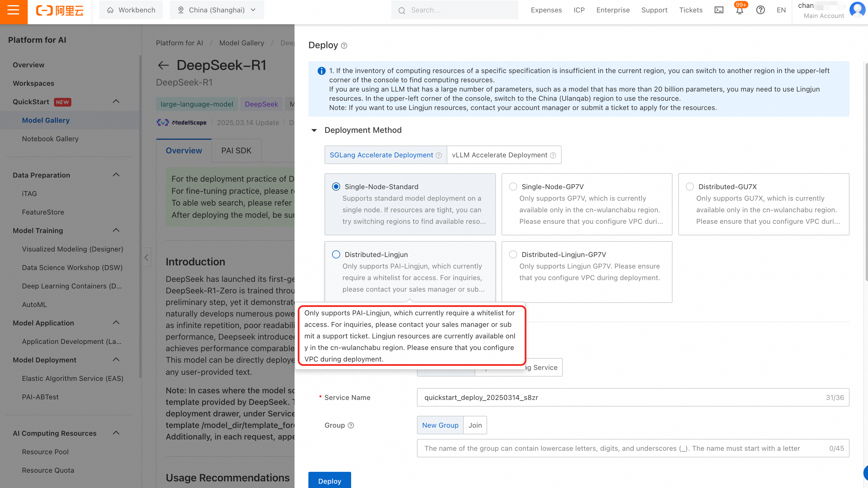Open AutoML in the sidebar
The height and width of the screenshot is (488, 868).
tap(34, 305)
